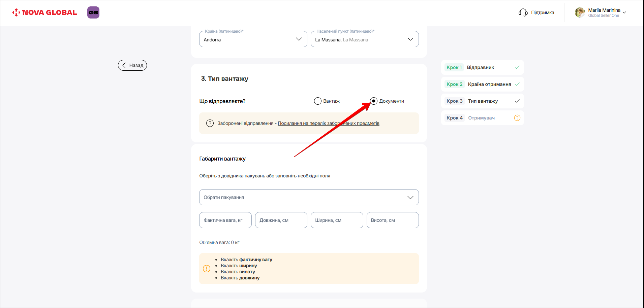
Task: Select the Вантаж radio button
Action: click(x=318, y=101)
